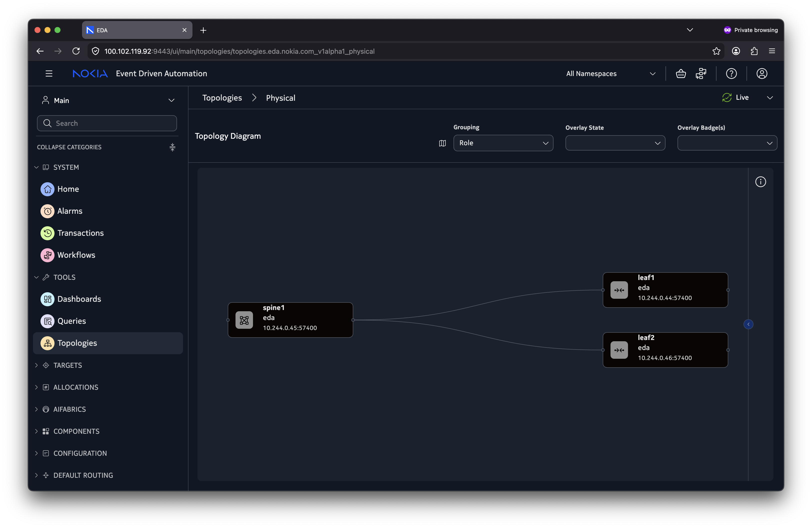This screenshot has width=812, height=528.
Task: Expand the DEFAULT ROUTING category
Action: click(36, 475)
